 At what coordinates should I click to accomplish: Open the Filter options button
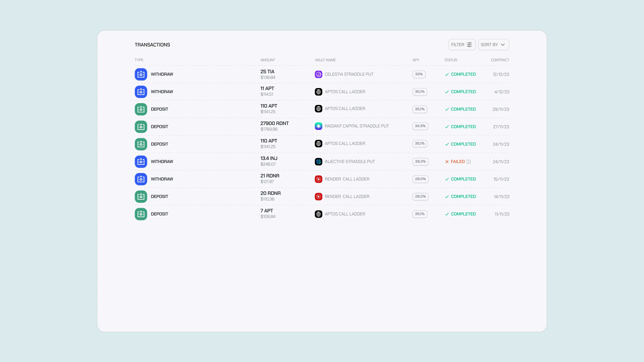pyautogui.click(x=462, y=45)
